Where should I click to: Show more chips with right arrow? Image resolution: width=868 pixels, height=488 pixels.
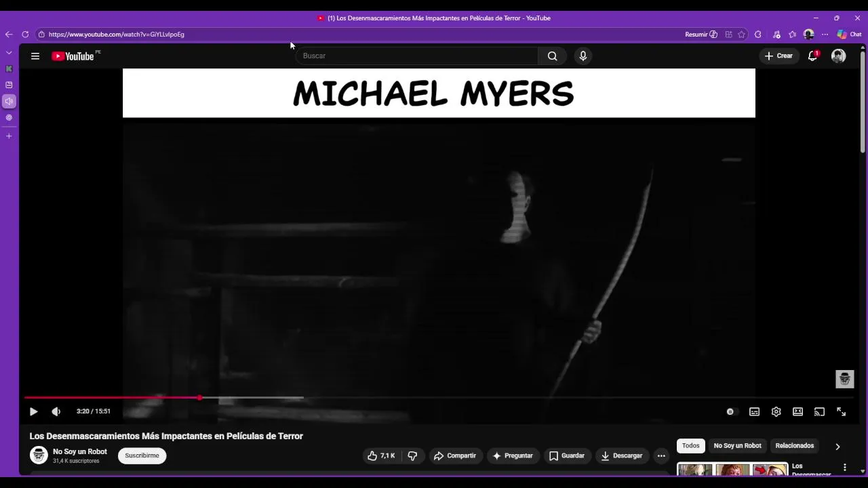837,447
